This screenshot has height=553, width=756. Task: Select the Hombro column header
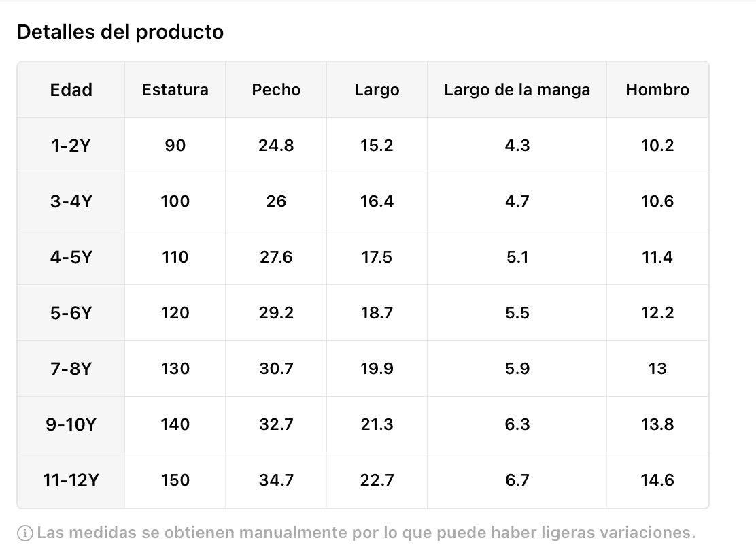click(657, 90)
